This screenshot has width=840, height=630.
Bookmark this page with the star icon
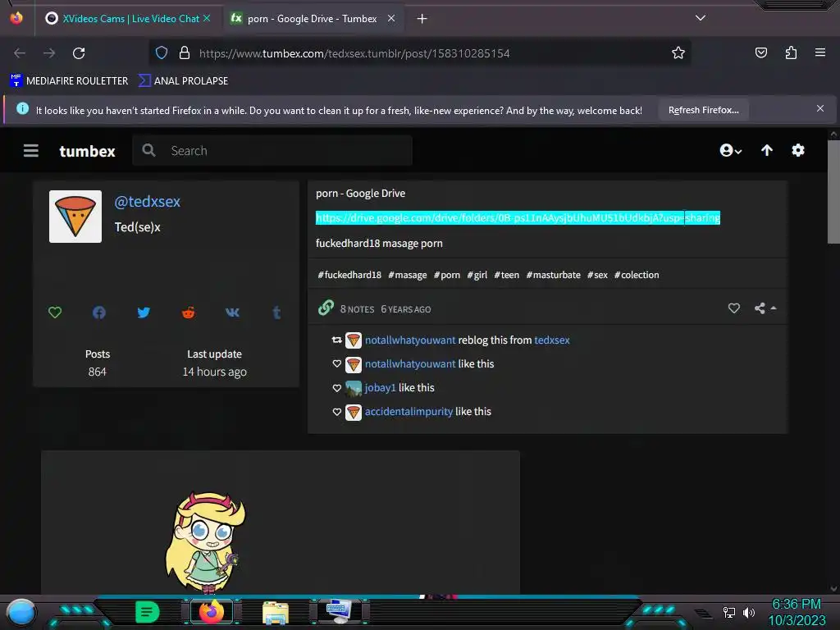point(678,52)
